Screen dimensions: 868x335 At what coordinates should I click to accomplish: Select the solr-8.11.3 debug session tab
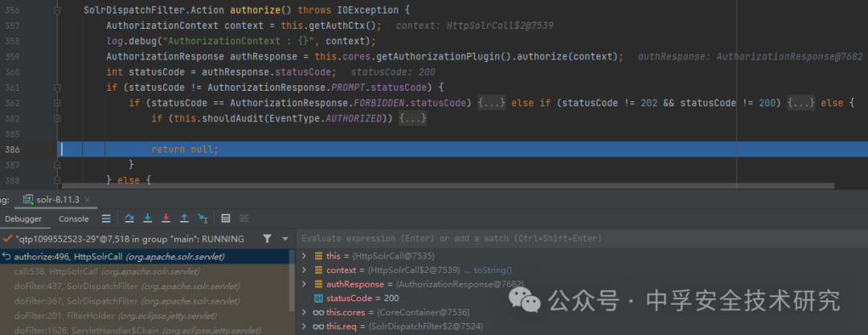click(x=57, y=199)
